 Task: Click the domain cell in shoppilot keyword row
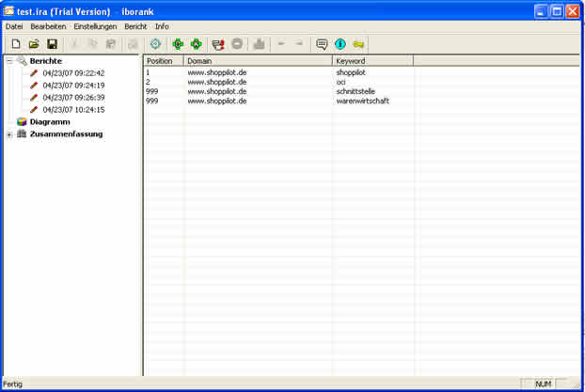click(x=216, y=72)
